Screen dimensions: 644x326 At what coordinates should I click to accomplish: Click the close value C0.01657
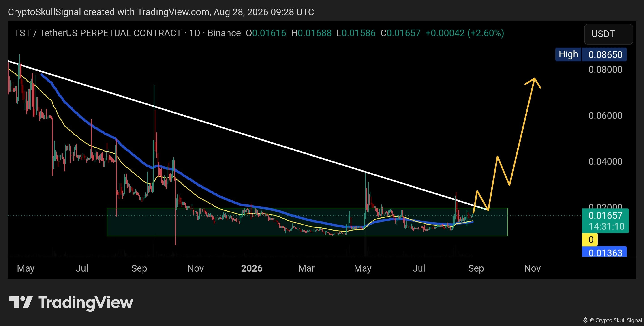[400, 33]
